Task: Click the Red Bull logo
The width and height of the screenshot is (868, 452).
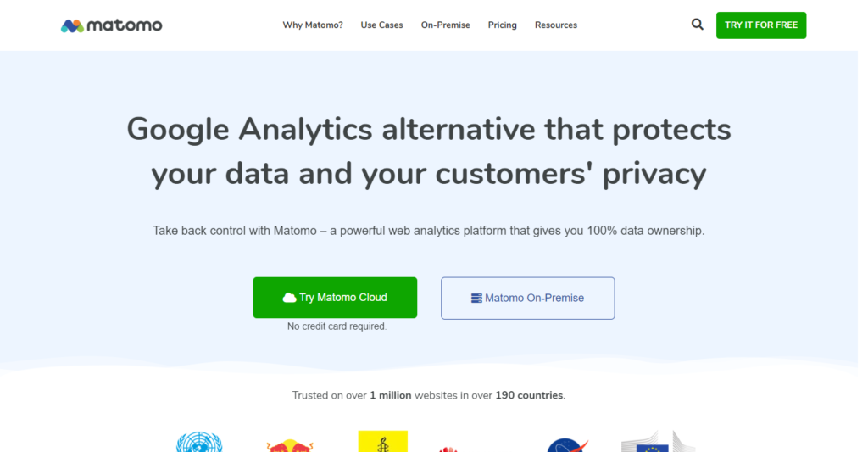Action: click(290, 445)
